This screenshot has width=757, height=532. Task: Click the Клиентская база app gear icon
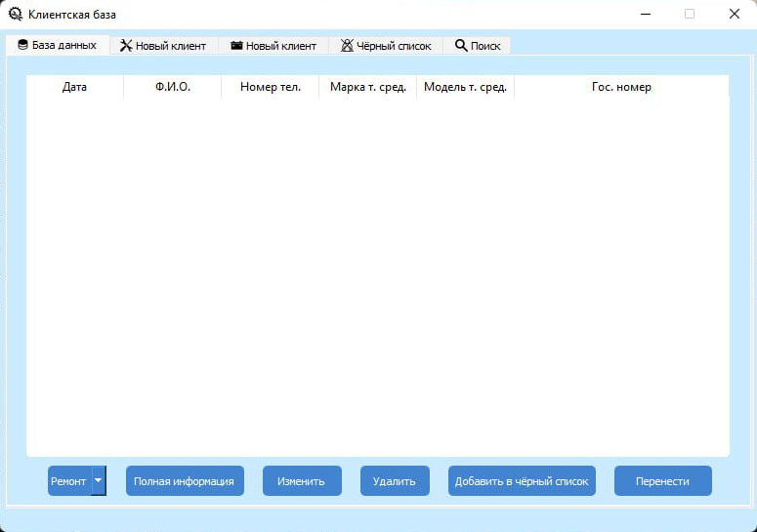tap(16, 14)
